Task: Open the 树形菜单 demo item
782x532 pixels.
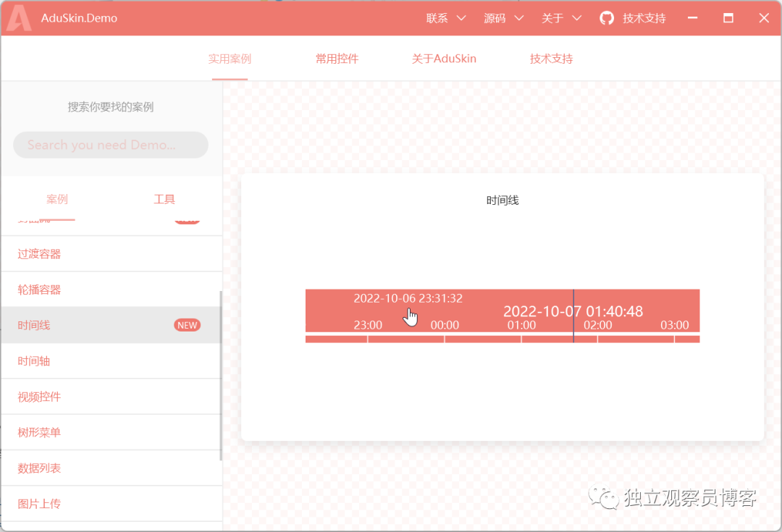Action: tap(112, 432)
